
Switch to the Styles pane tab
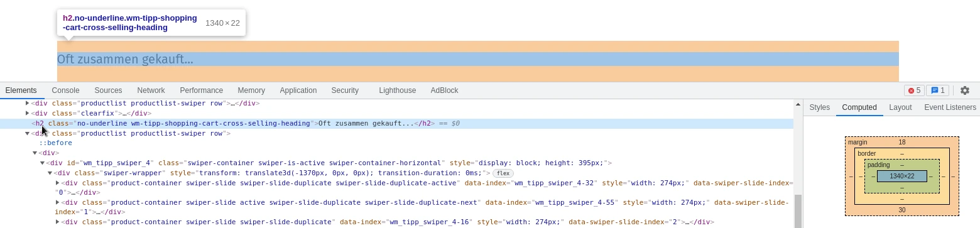tap(819, 107)
